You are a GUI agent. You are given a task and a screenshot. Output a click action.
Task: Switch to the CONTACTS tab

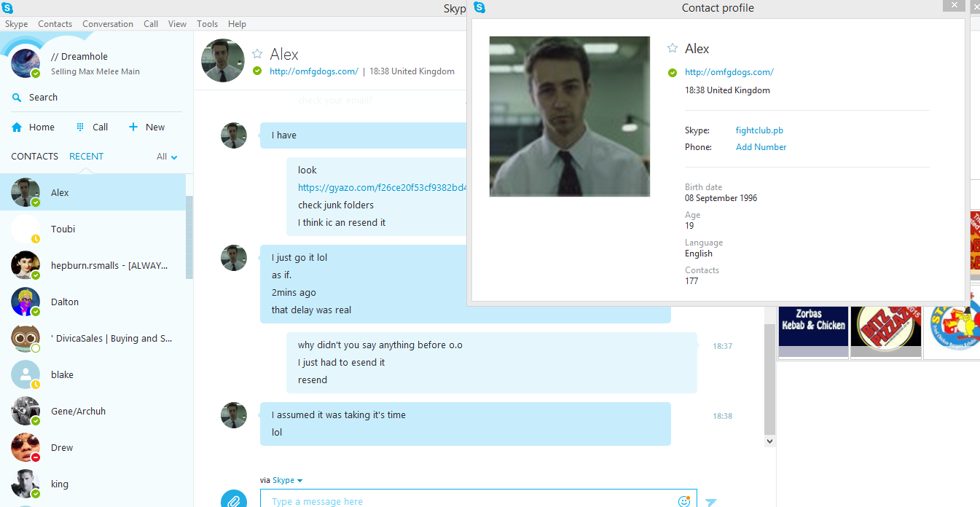(34, 157)
